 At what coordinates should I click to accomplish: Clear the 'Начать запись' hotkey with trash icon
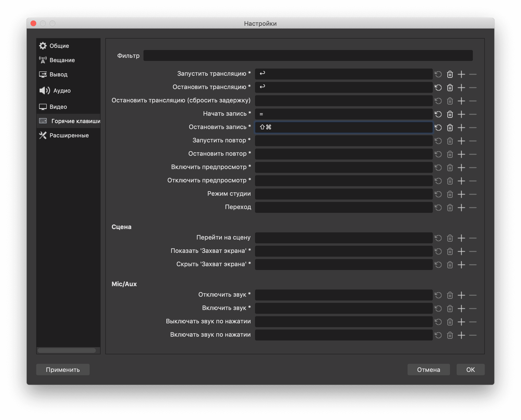(450, 114)
